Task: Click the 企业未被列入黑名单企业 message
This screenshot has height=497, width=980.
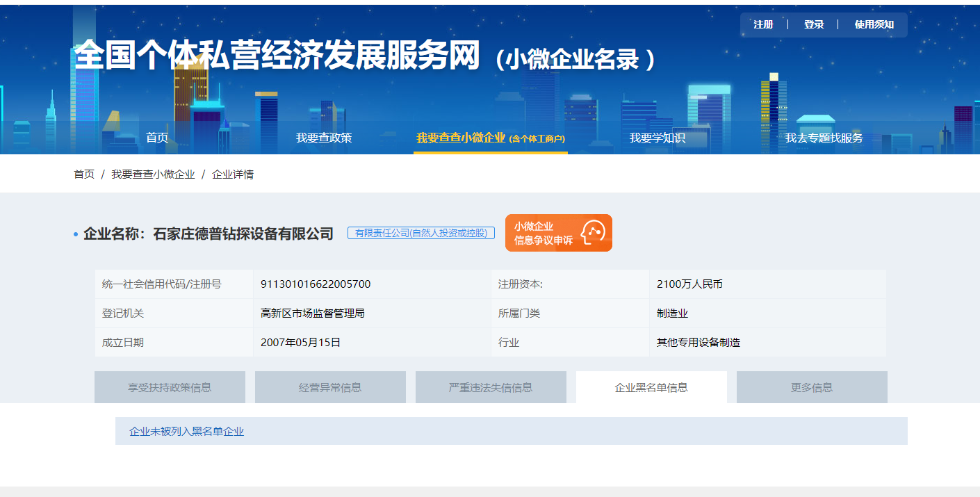Action: [x=187, y=431]
